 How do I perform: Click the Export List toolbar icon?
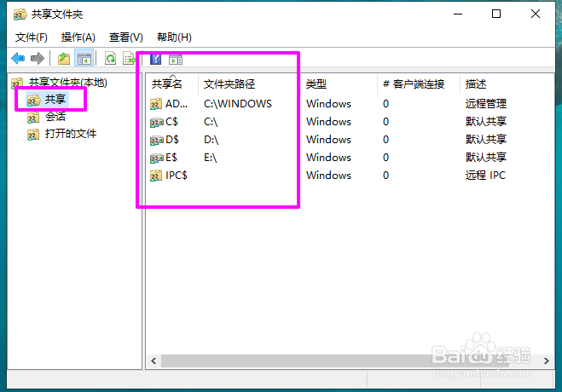point(129,58)
